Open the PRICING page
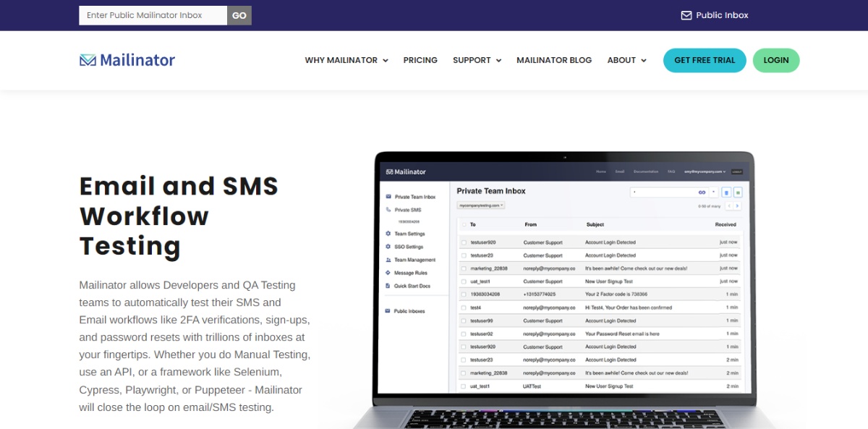868x429 pixels. click(420, 60)
